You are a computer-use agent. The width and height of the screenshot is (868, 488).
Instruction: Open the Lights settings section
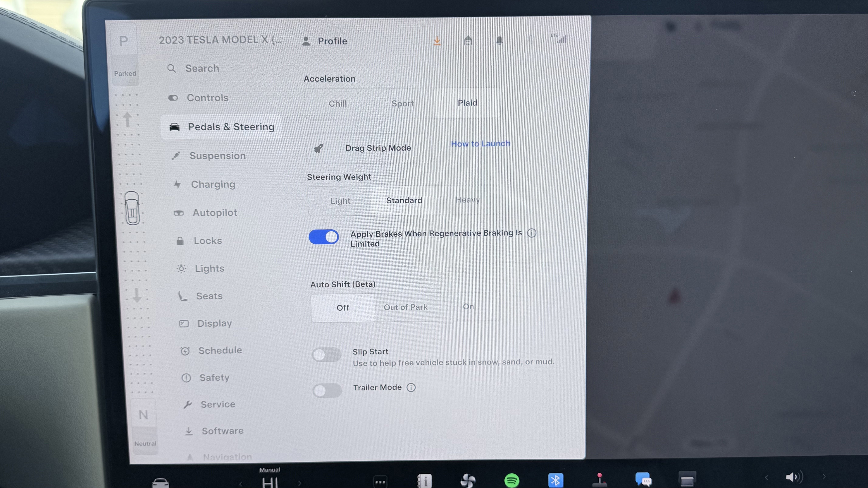point(210,268)
